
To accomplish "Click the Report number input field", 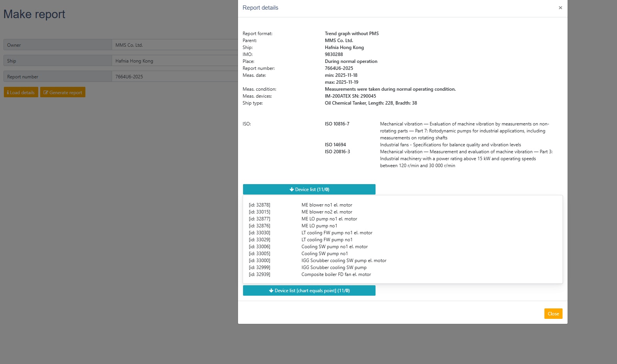I will click(175, 77).
